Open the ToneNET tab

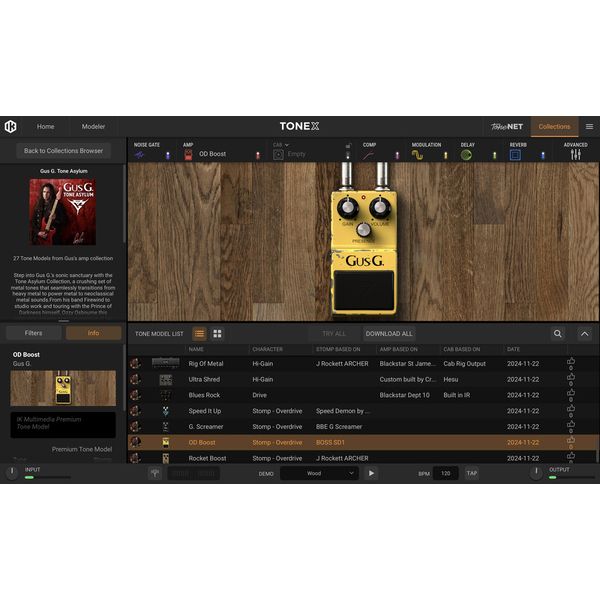[507, 127]
